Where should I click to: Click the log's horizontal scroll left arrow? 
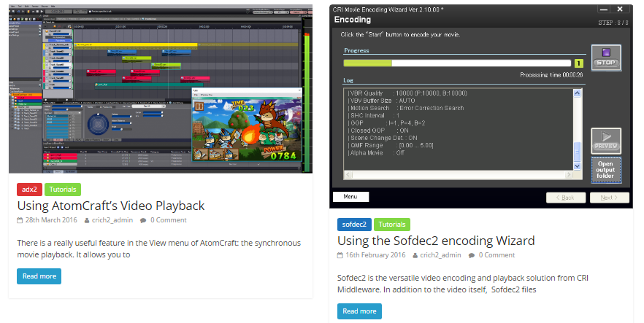348,174
